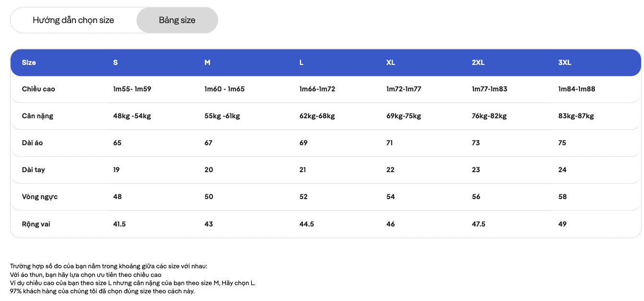This screenshot has height=301, width=644.
Task: Select the Chiều cao row label
Action: (38, 89)
